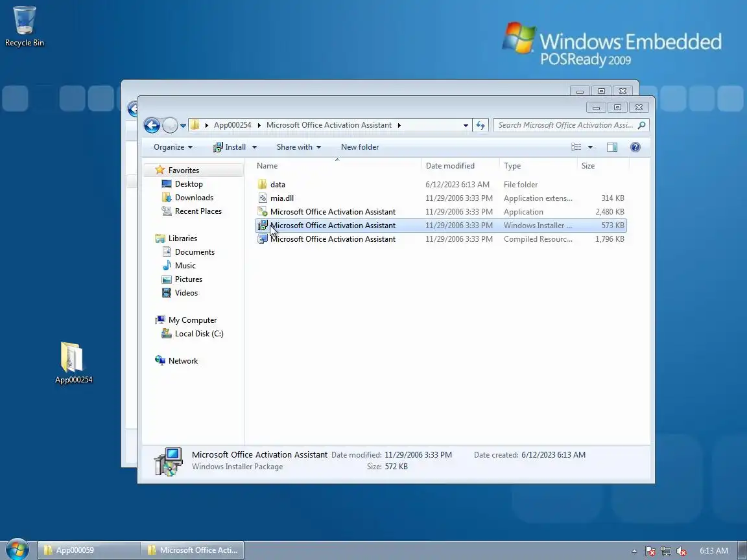Click the Show desktop button
The width and height of the screenshot is (747, 560).
742,550
